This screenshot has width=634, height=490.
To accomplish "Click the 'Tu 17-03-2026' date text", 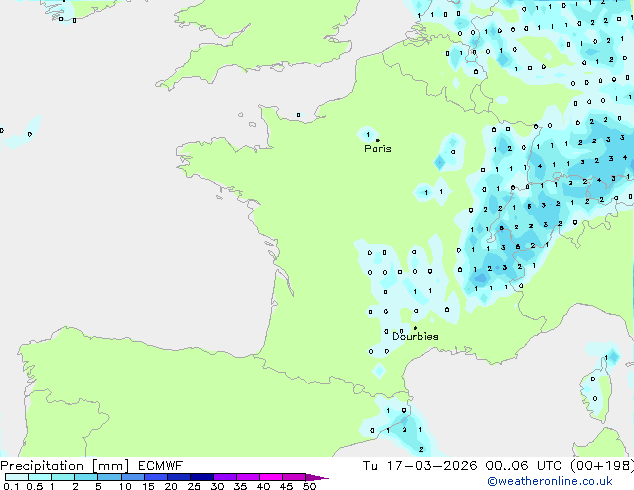I will point(420,466).
